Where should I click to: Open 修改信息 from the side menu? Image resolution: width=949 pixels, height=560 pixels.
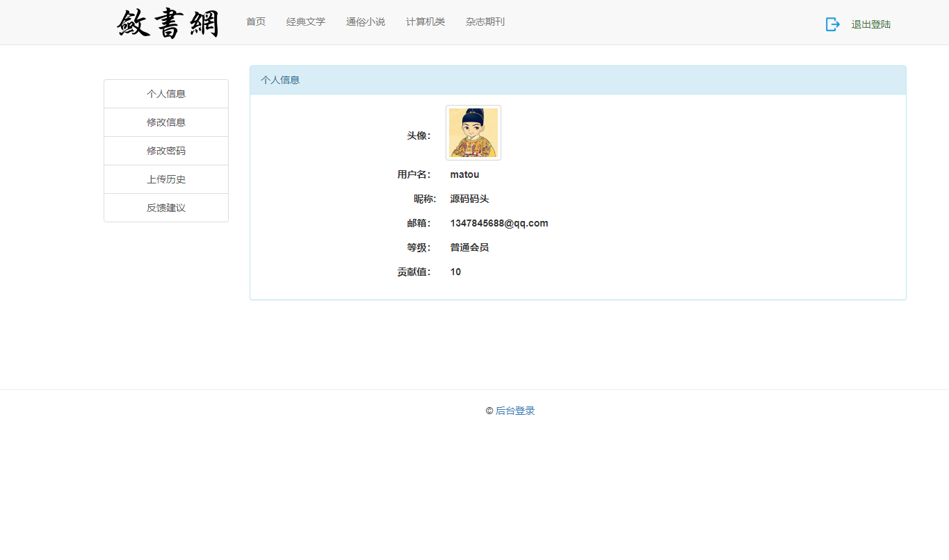(166, 122)
